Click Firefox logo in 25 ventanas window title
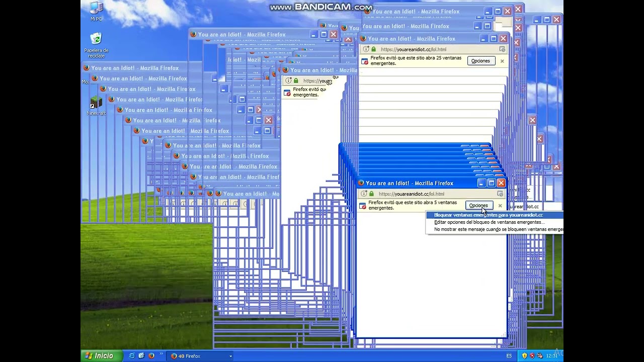 click(363, 39)
